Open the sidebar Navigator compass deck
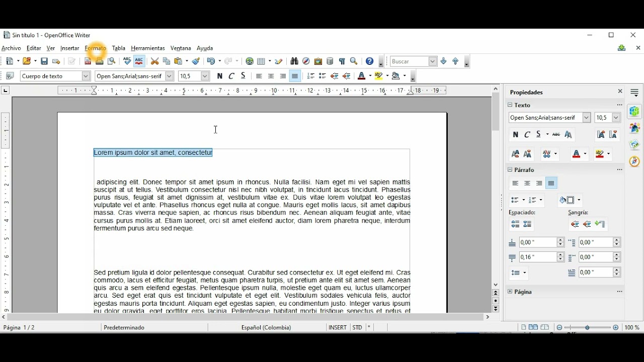 point(635,161)
